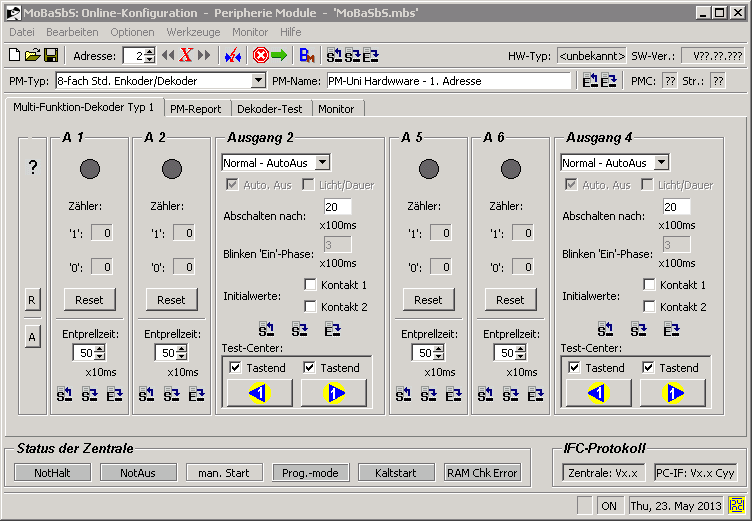The height and width of the screenshot is (521, 752).
Task: Click the new file icon in toolbar
Action: click(x=14, y=55)
